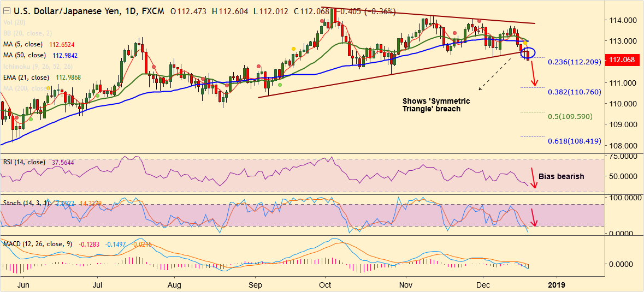Select the 0.5(109.590) Fibonacci level label

(x=570, y=116)
